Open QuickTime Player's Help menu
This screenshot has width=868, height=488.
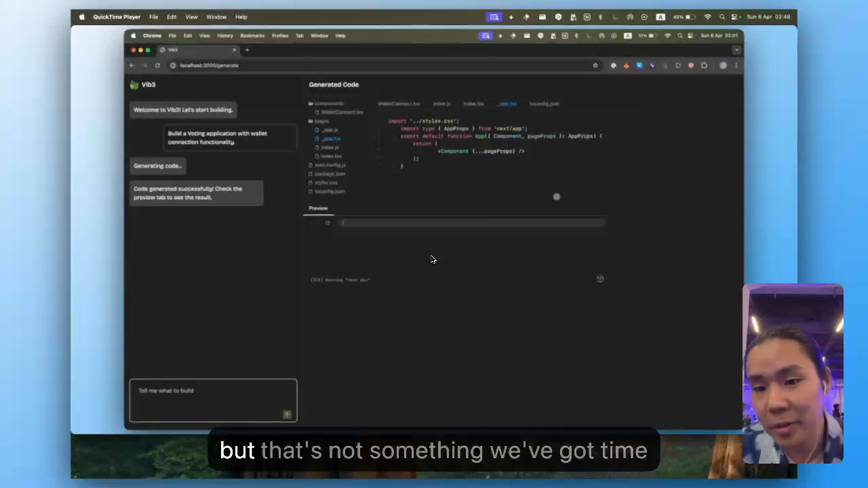(x=241, y=17)
